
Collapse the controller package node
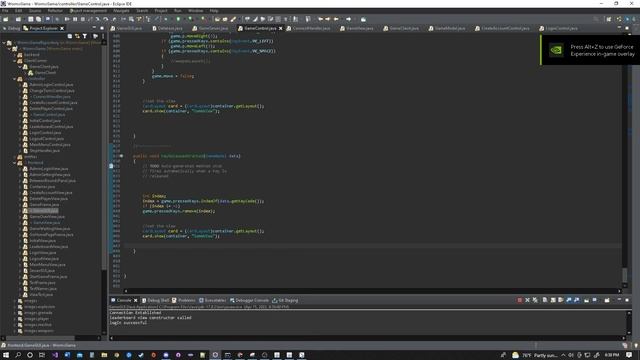[x=14, y=78]
